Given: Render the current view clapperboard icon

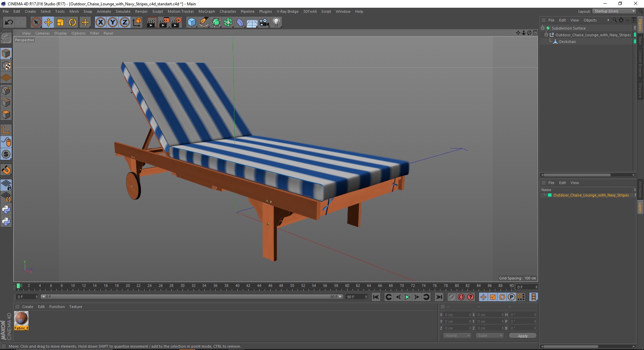Looking at the screenshot, I should tap(152, 23).
